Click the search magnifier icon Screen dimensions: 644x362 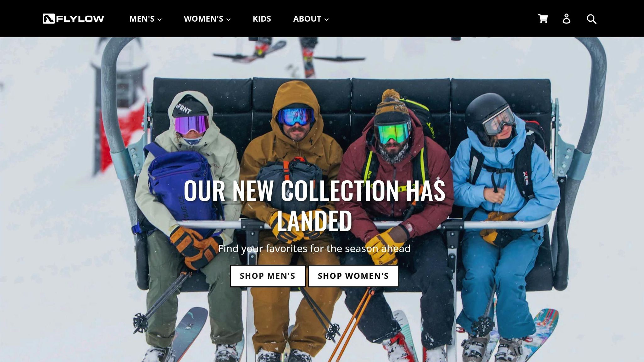591,19
